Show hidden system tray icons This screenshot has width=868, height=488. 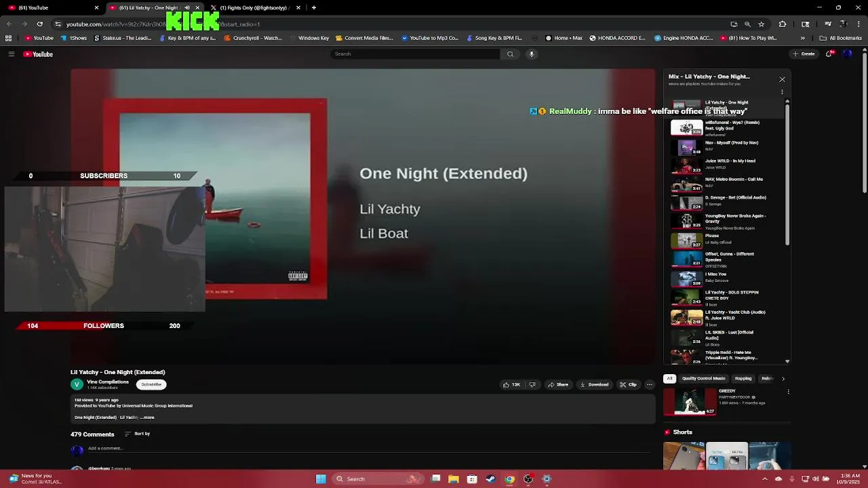765,479
